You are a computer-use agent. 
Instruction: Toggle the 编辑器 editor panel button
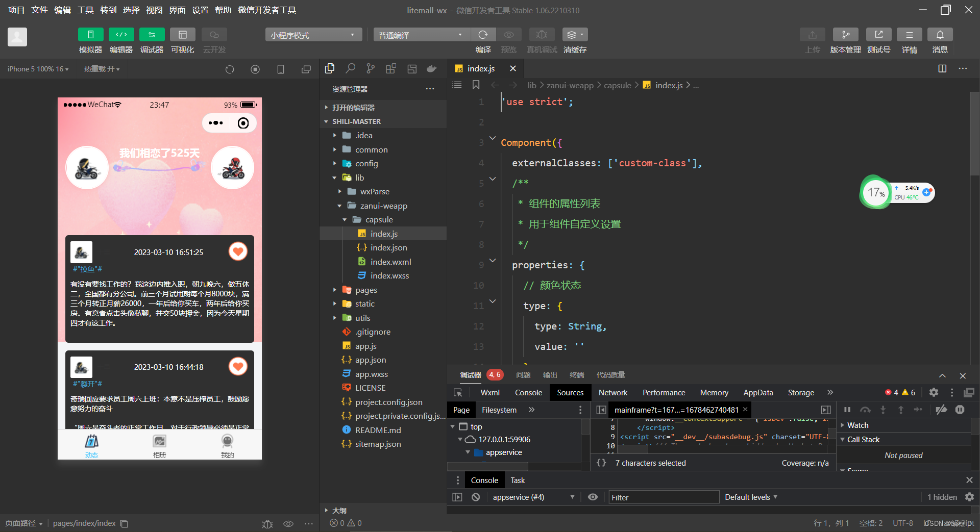pyautogui.click(x=121, y=35)
